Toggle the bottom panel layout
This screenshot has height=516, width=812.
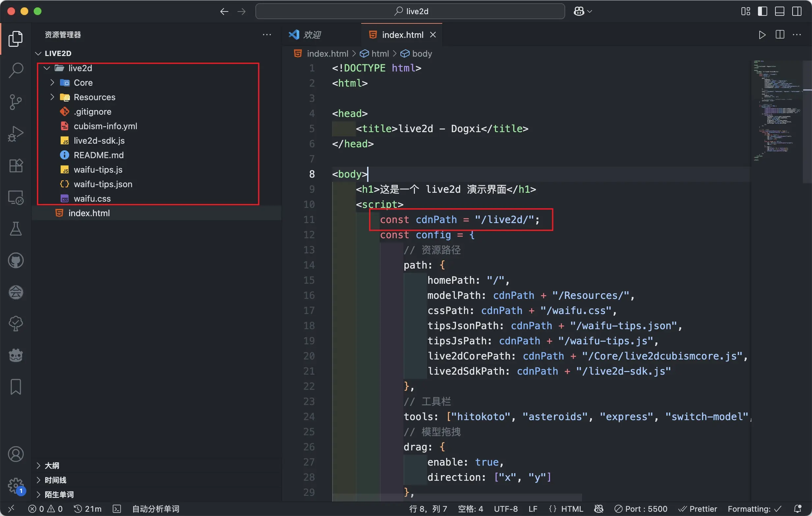pyautogui.click(x=779, y=11)
